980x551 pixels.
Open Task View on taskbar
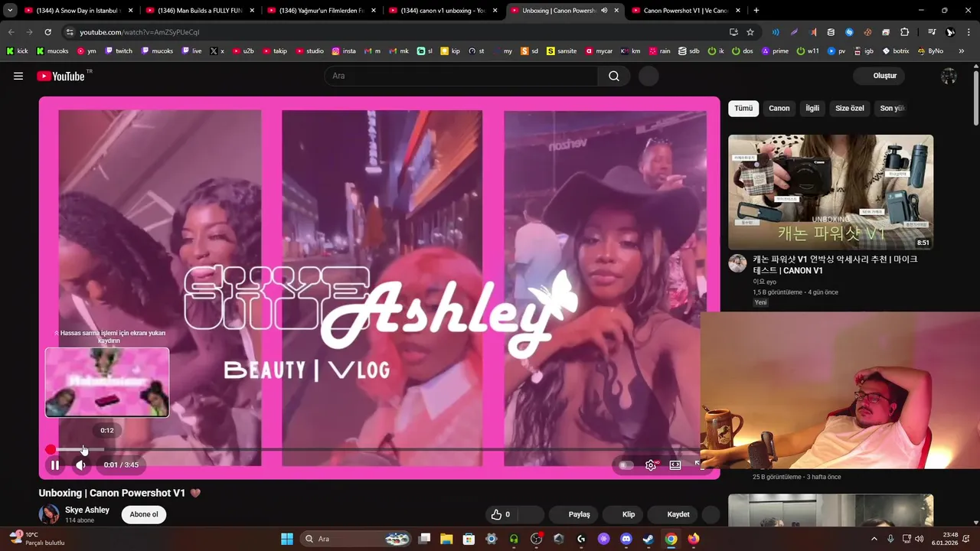tap(424, 539)
